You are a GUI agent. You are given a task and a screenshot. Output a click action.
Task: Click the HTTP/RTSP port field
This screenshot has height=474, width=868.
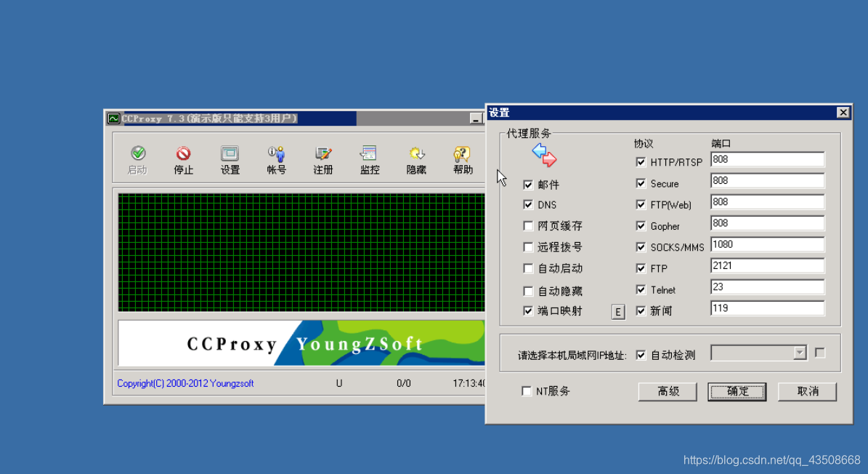(767, 159)
